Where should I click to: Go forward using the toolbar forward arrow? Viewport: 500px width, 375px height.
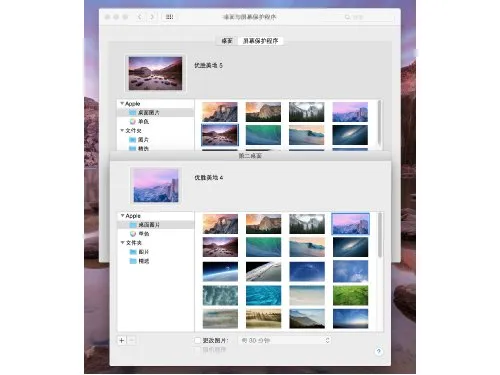pos(152,17)
